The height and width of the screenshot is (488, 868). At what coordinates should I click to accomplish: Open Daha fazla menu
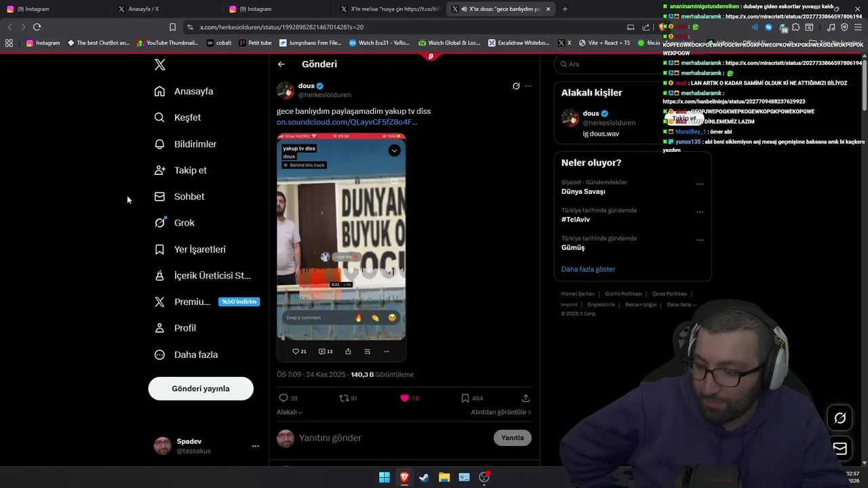coord(186,354)
